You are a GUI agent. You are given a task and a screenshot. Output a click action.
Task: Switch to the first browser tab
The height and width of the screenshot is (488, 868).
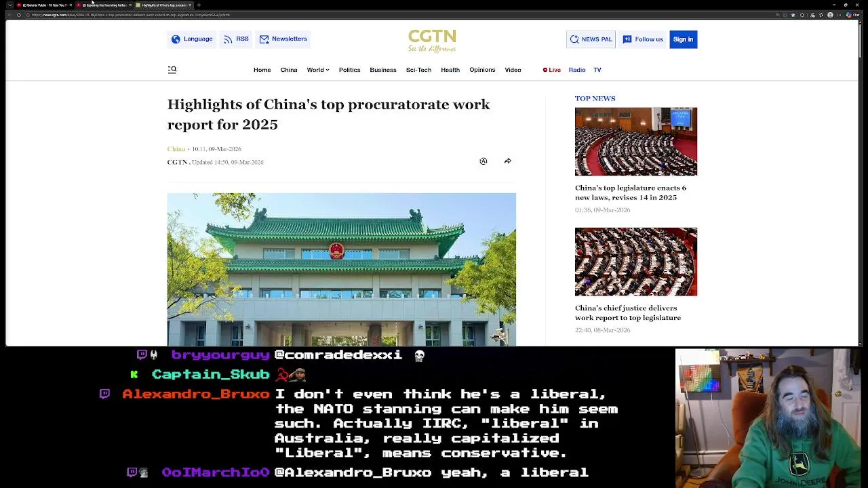44,5
